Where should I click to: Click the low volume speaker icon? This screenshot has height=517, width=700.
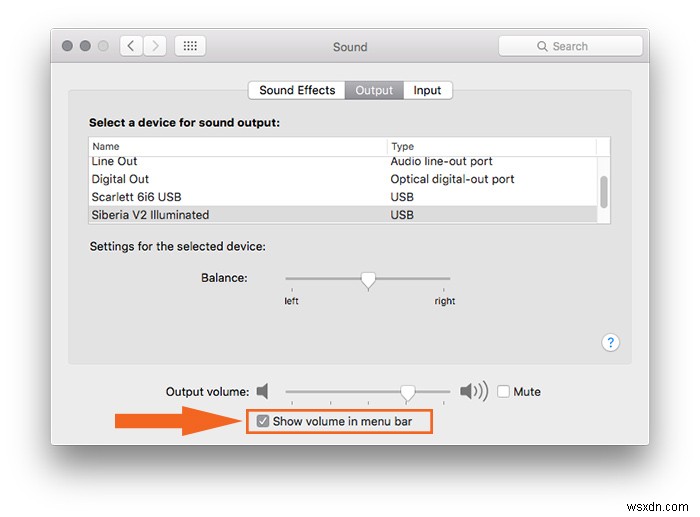click(262, 392)
